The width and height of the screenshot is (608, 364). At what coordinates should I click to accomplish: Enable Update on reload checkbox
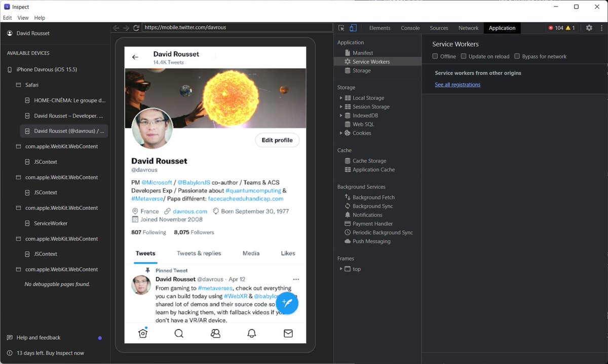coord(464,56)
